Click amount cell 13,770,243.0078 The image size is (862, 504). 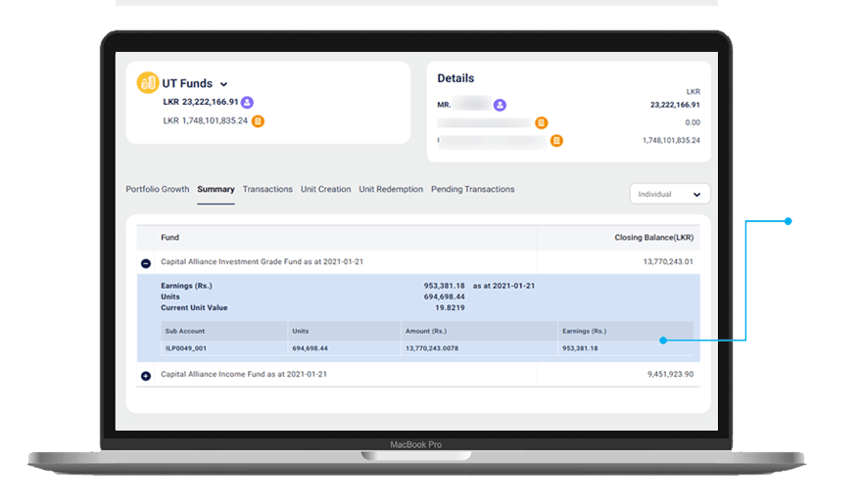pos(479,348)
